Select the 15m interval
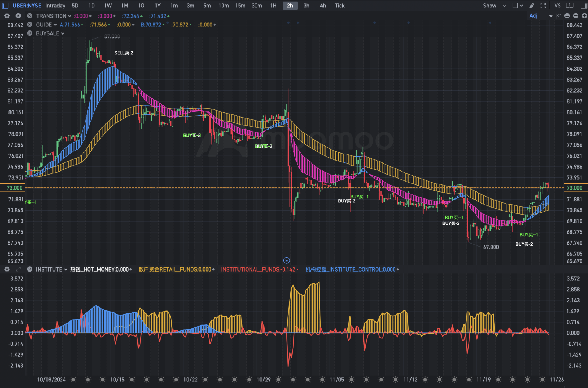 (x=240, y=6)
